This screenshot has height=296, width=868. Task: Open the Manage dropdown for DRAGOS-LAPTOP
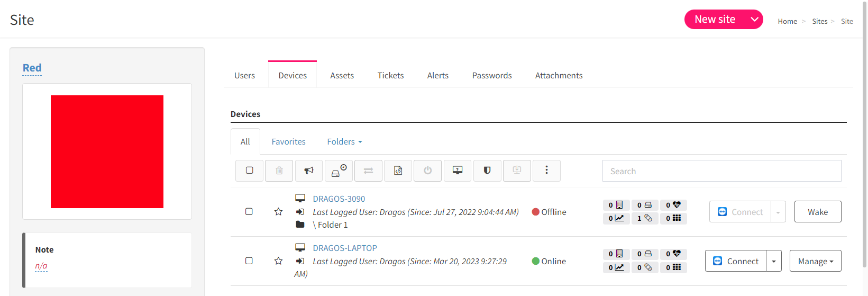815,261
